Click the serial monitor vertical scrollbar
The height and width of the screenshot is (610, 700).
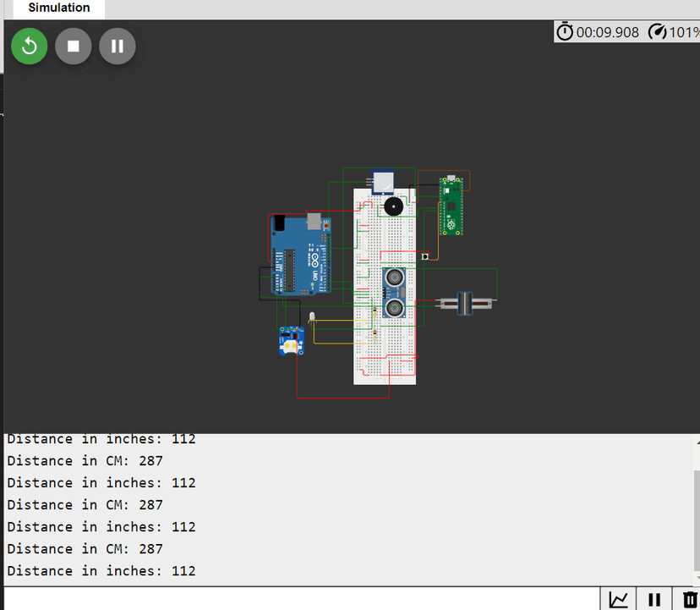pyautogui.click(x=696, y=508)
